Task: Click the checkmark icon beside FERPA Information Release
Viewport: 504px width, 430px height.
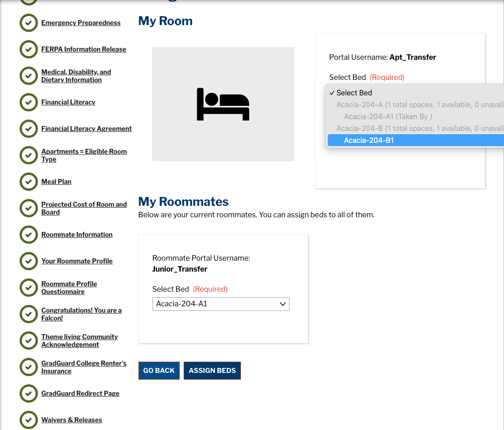Action: click(28, 49)
